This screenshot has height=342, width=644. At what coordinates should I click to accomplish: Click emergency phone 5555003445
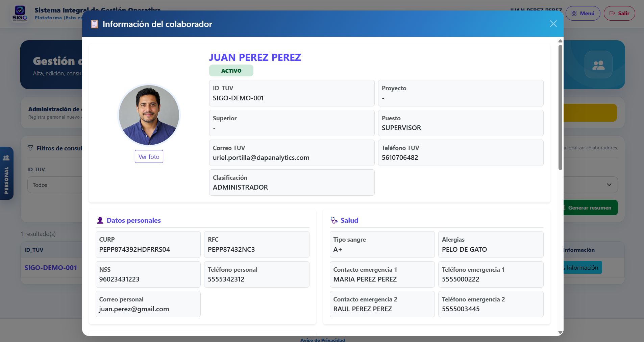461,309
